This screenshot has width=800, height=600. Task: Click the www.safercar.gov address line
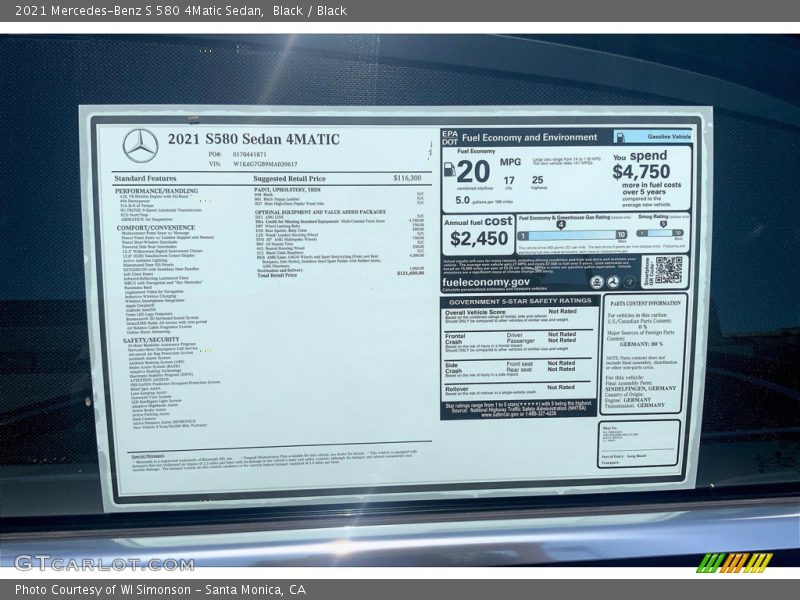pos(518,415)
